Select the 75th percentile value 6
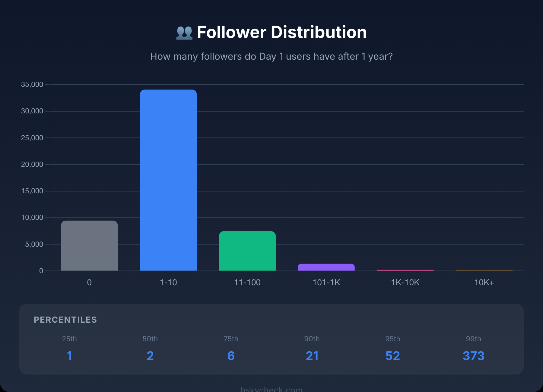The width and height of the screenshot is (543, 392). pos(231,356)
